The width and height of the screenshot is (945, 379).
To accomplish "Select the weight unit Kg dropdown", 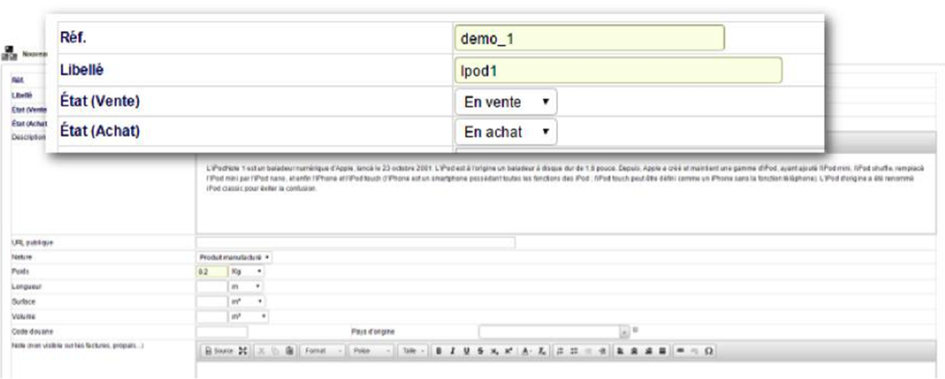I will coord(246,272).
